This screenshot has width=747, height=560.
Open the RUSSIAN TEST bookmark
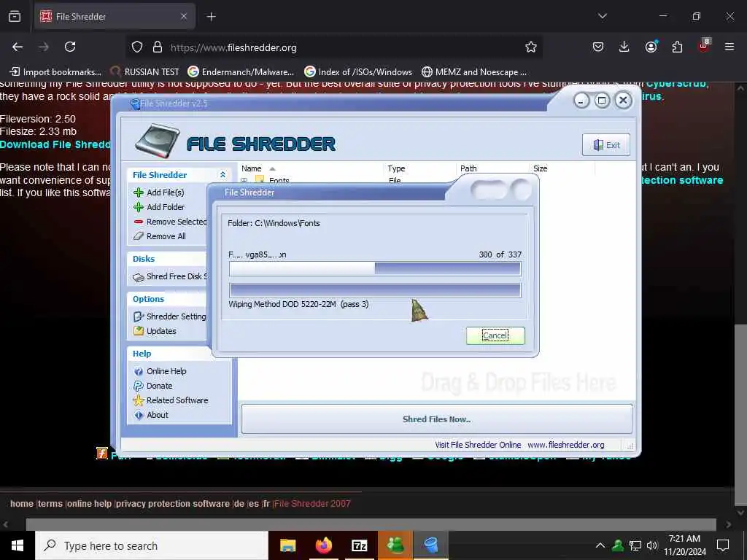point(145,72)
